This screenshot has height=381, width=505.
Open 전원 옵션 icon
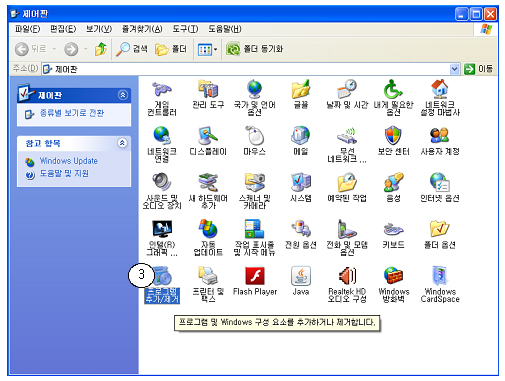click(301, 229)
